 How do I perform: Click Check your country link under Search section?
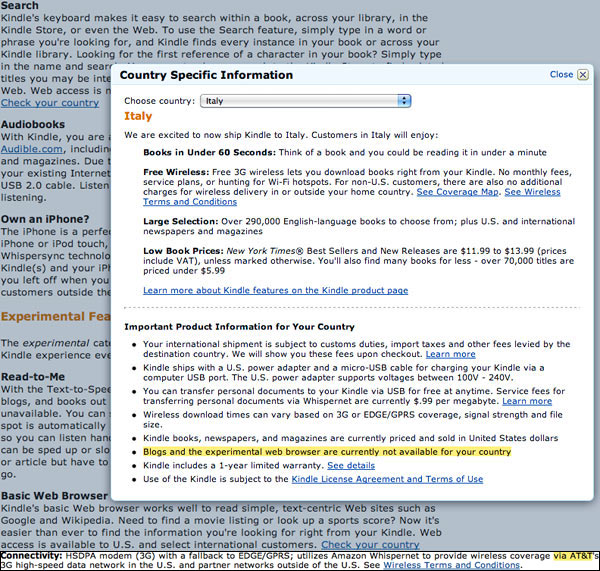tap(50, 103)
